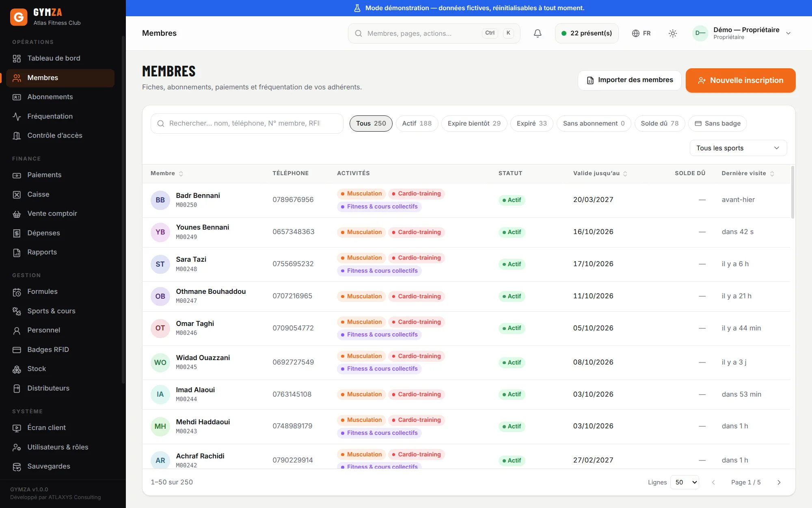This screenshot has width=812, height=508.
Task: Expand the Démo Propriétaire account menu
Action: [x=741, y=33]
